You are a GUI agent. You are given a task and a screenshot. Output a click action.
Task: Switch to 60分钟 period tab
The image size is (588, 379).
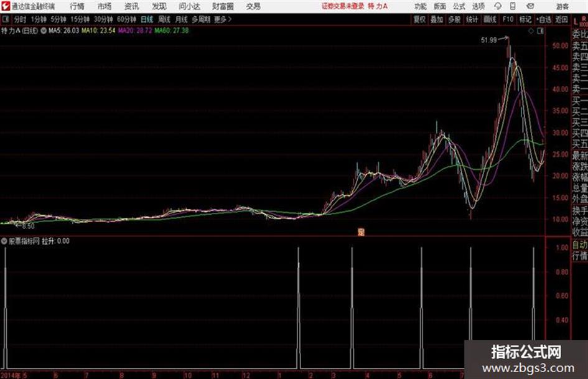click(126, 19)
